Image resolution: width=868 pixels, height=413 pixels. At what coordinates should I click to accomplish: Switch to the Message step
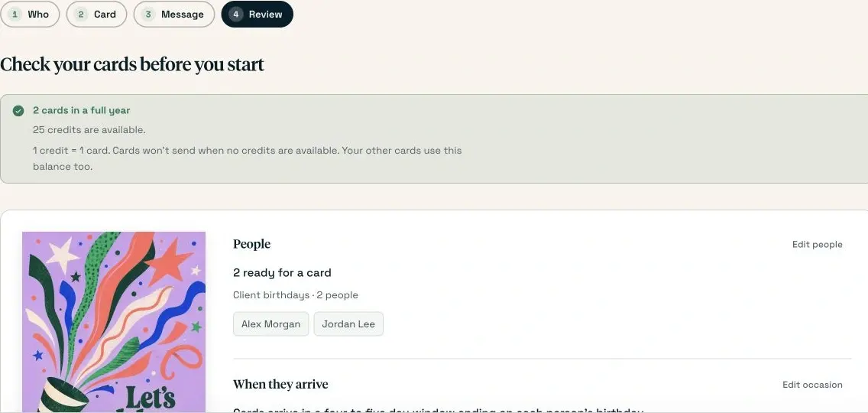(x=173, y=15)
